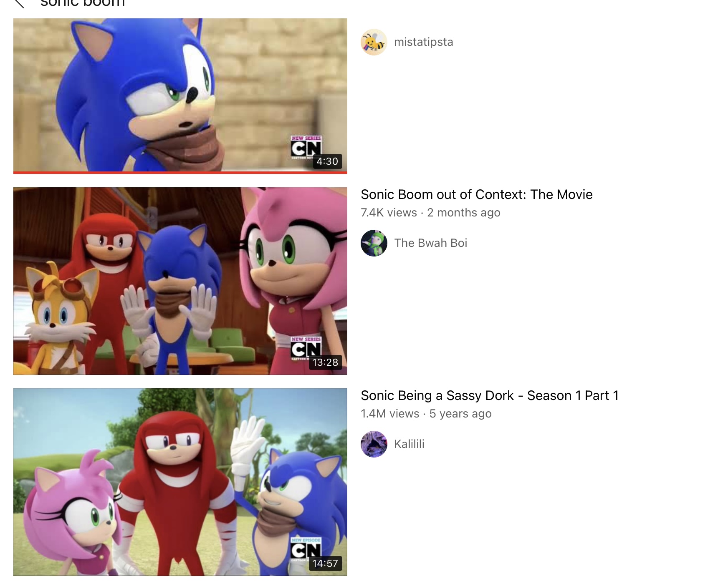Visit Kalilili channel name

[x=409, y=444]
